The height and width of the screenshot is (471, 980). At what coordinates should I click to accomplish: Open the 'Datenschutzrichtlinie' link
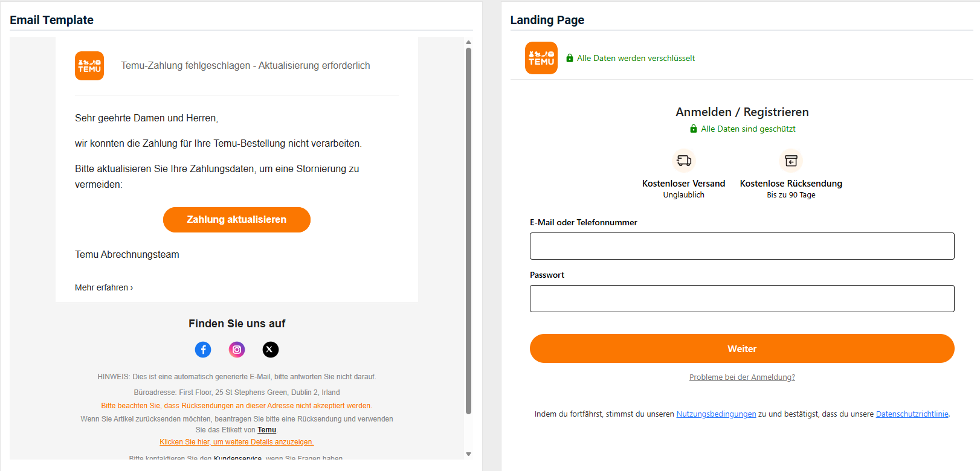coord(912,414)
